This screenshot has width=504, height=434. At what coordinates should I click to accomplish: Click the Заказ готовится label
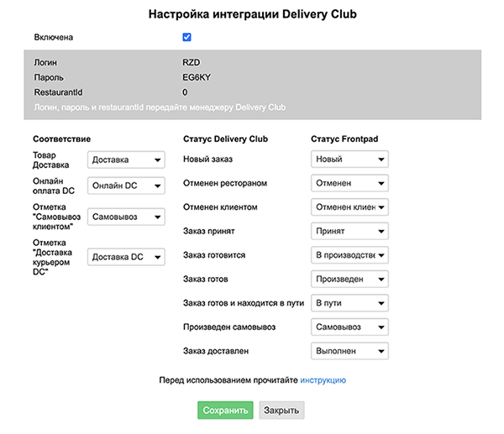click(214, 255)
